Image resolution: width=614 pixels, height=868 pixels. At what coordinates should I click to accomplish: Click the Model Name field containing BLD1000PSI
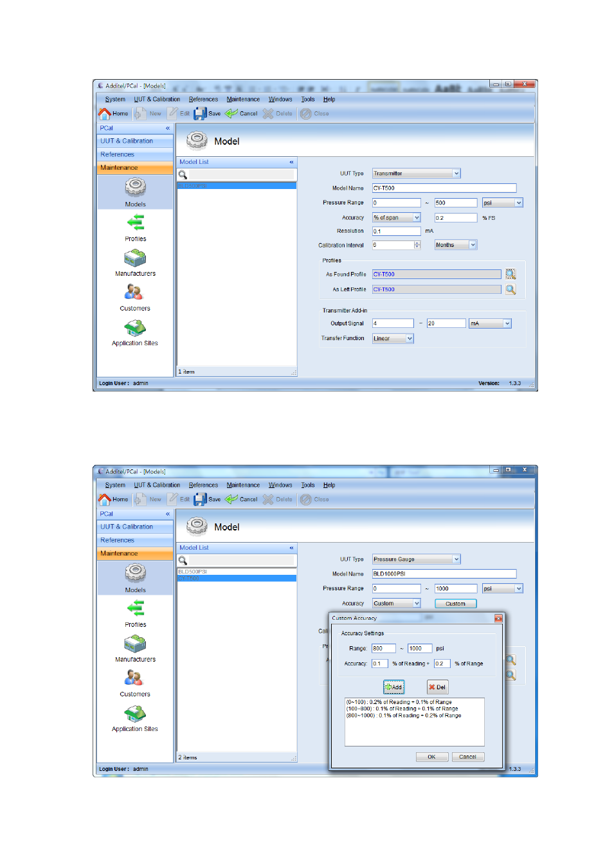444,574
